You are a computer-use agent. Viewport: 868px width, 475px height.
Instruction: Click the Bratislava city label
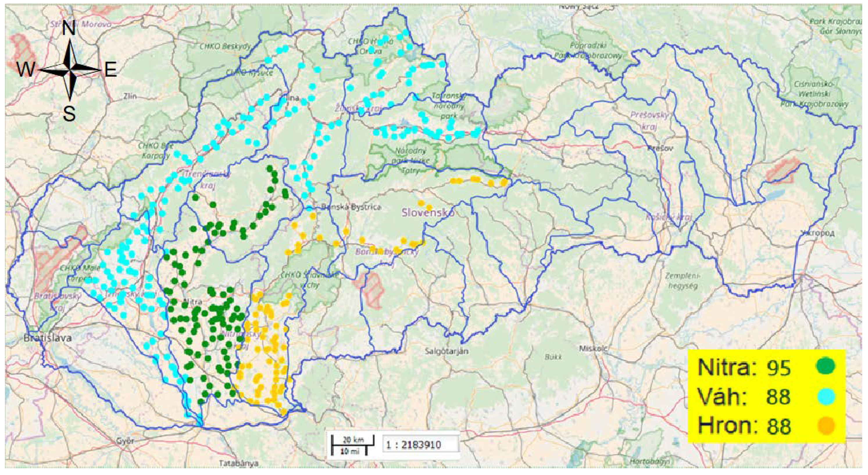(x=47, y=338)
